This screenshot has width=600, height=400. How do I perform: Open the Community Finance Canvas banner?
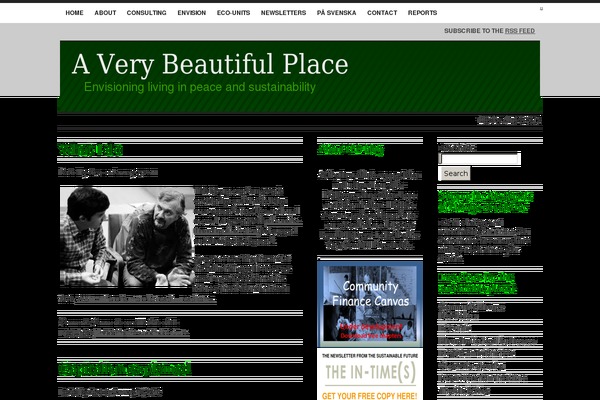tap(370, 303)
